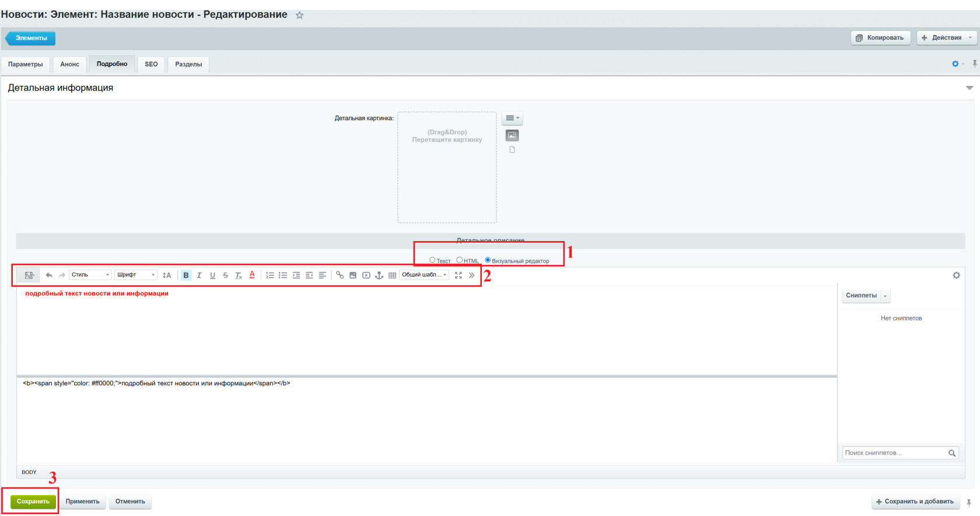Select the Текст radio button
This screenshot has width=980, height=516.
[x=432, y=260]
